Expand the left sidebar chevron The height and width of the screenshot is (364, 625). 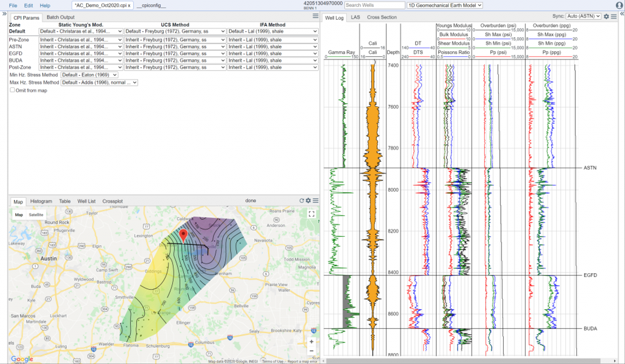pyautogui.click(x=4, y=14)
